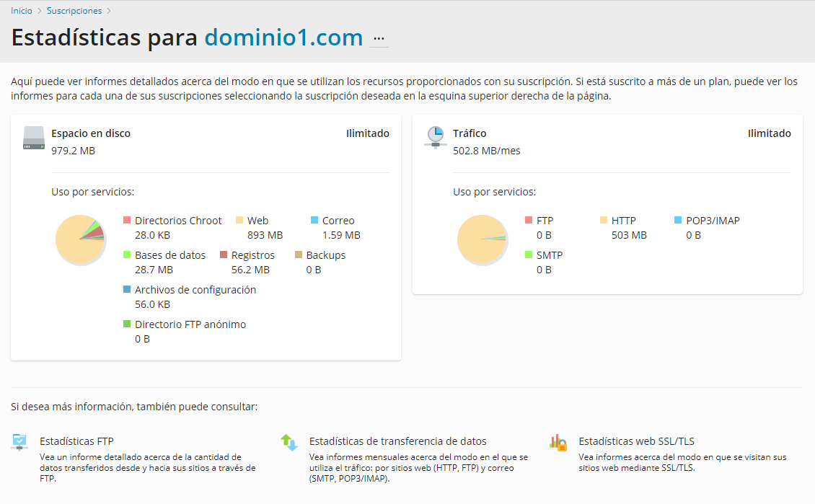Open Suscripciones breadcrumb link
Screen dimensions: 815x504
[x=74, y=11]
